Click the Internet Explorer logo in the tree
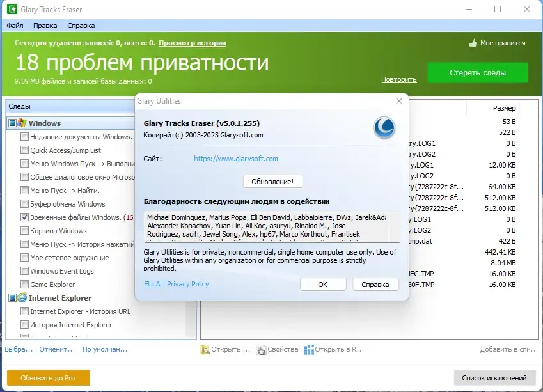 (22, 298)
